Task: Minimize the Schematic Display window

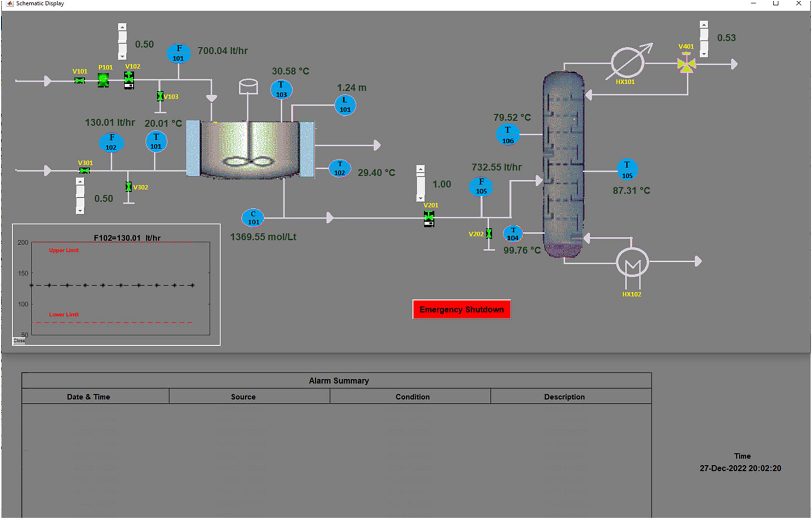Action: coord(753,3)
